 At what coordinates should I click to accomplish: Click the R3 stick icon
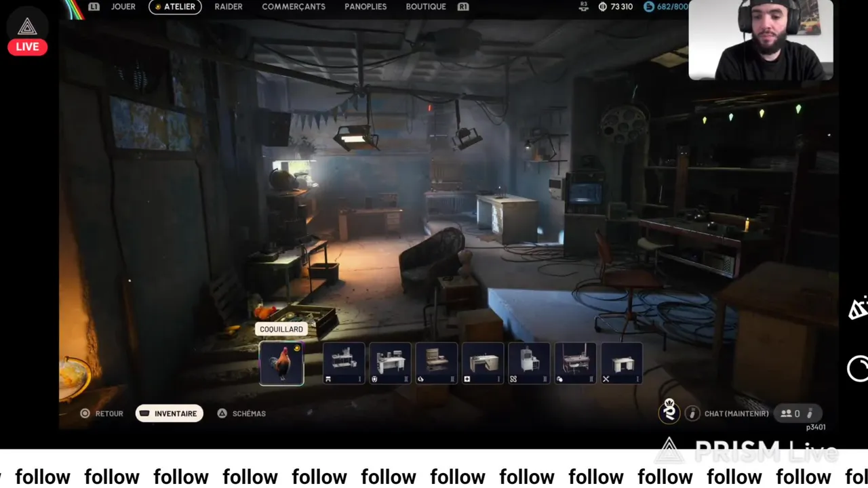point(584,7)
